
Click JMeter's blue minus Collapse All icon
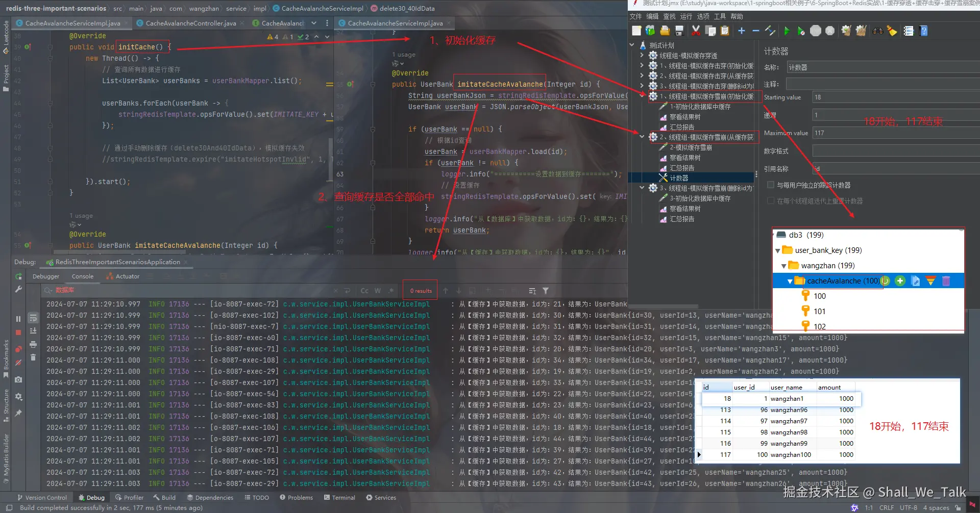756,31
